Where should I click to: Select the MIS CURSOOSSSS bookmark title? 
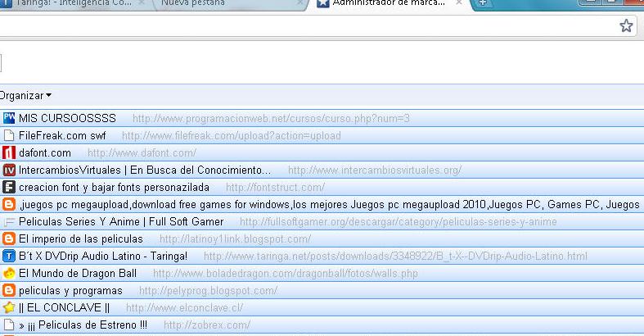point(67,119)
